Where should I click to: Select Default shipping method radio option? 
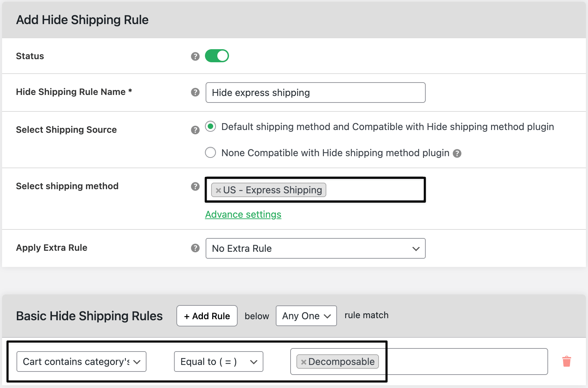point(210,127)
